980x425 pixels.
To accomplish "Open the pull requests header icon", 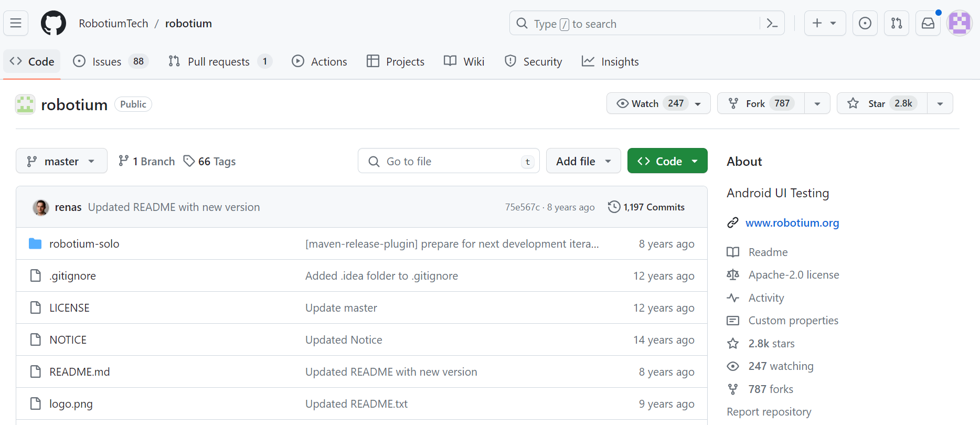I will click(x=897, y=23).
